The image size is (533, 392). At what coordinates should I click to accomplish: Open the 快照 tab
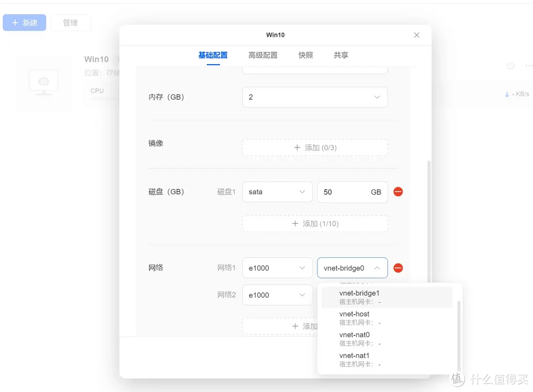point(305,55)
